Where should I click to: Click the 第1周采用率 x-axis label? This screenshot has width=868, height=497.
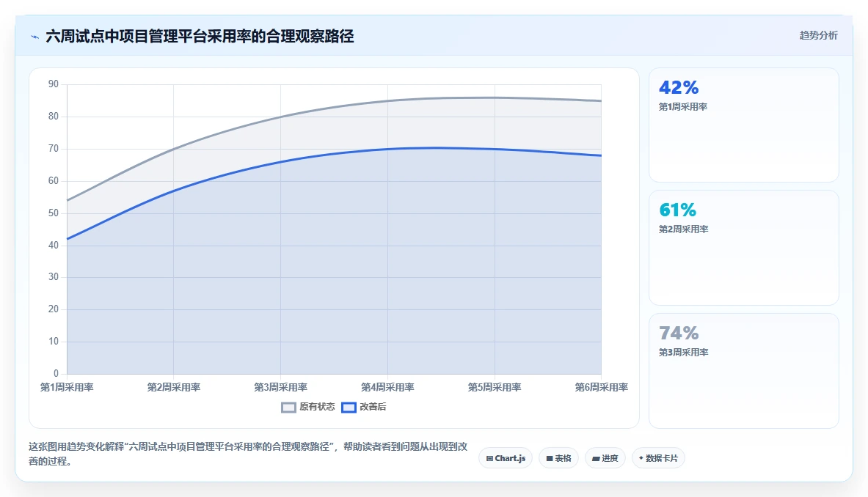pyautogui.click(x=67, y=388)
